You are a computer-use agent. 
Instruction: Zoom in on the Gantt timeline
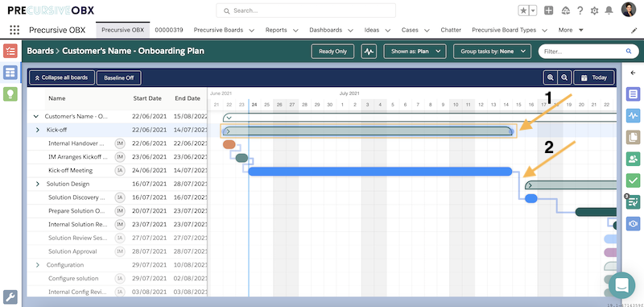(x=551, y=77)
